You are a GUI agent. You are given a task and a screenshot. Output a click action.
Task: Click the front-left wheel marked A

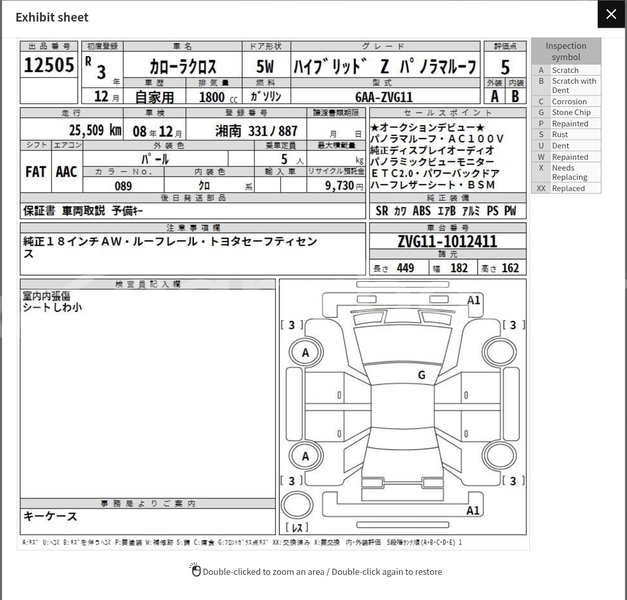point(306,352)
